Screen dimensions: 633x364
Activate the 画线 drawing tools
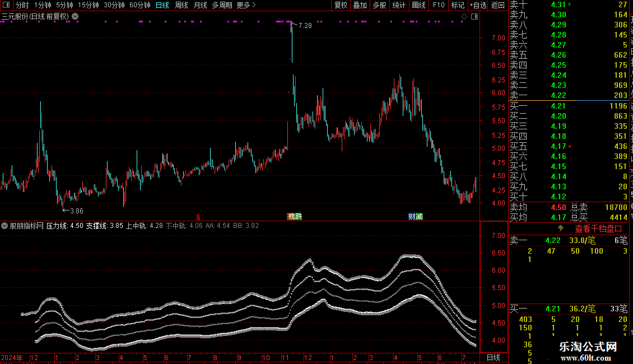tap(418, 5)
